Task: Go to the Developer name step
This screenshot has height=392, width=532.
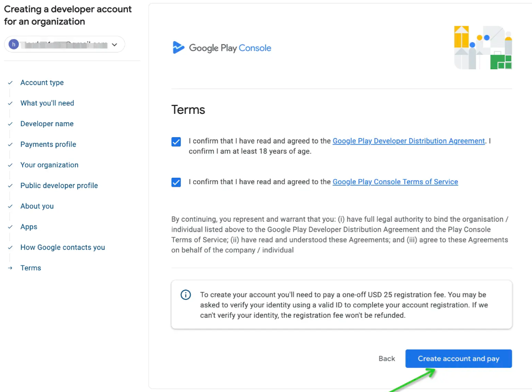Action: 47,124
